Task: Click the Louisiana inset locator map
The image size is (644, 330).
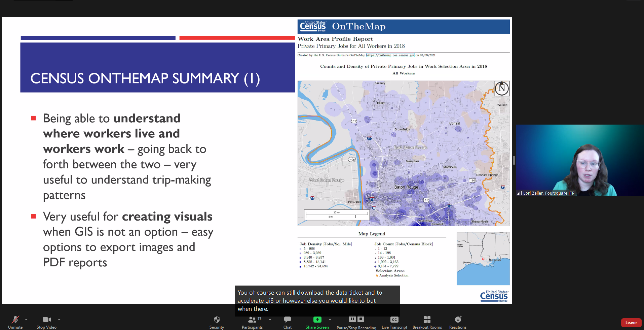Action: pos(483,259)
